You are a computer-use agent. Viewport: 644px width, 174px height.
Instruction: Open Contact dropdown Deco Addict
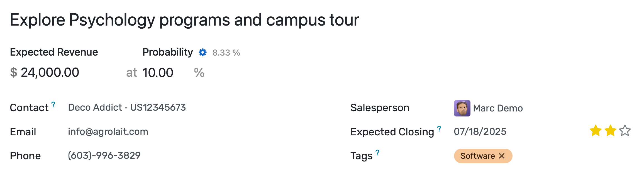tap(127, 108)
